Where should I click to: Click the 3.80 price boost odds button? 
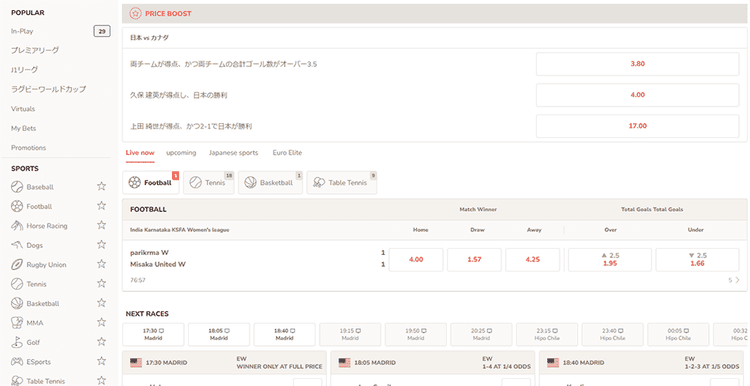click(x=638, y=64)
